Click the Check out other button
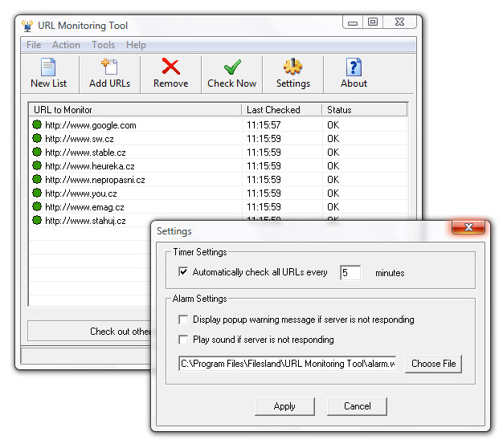Image resolution: width=503 pixels, height=448 pixels. point(89,331)
